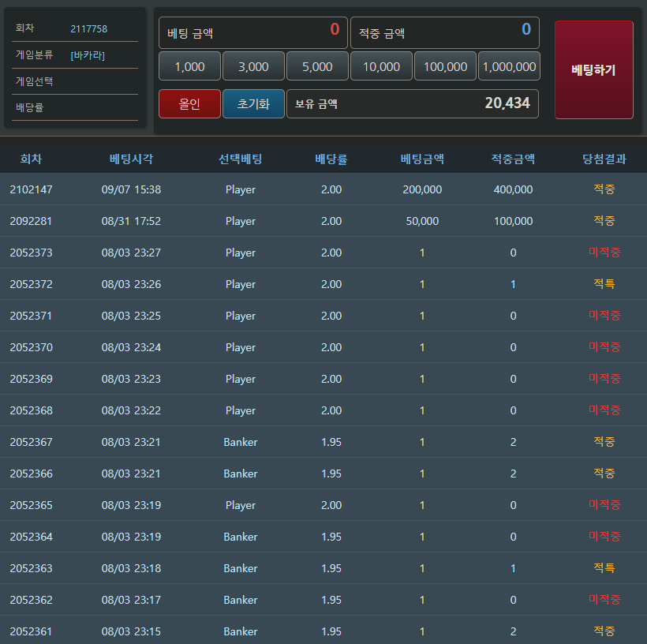Viewport: 647px width, 644px height.
Task: Click the 보유 금액 balance field
Action: 413,103
